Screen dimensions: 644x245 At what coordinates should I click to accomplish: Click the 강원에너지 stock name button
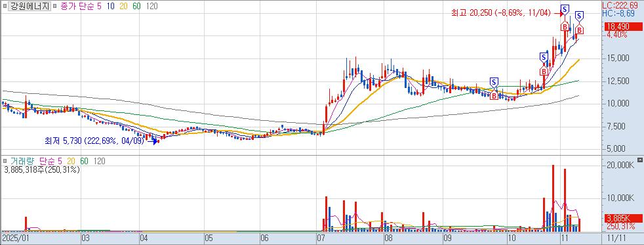30,6
